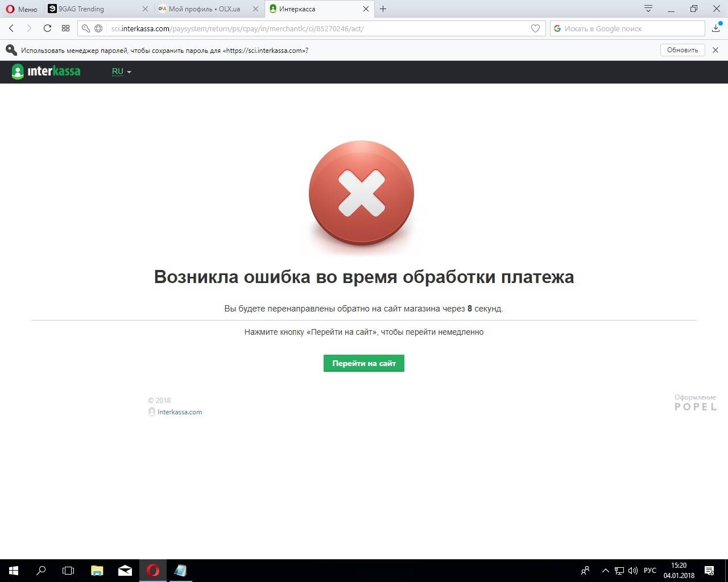Click the Перейти на сайт button
This screenshot has height=582, width=728.
[363, 363]
